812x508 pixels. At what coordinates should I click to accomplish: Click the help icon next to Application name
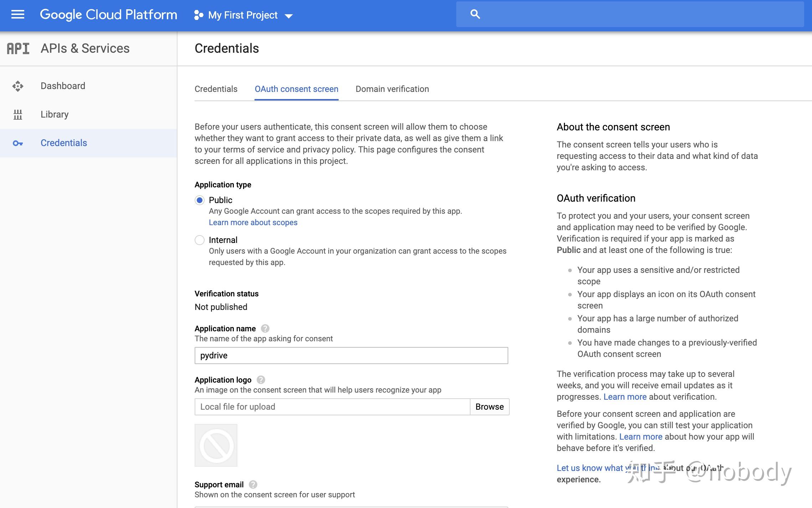[265, 328]
